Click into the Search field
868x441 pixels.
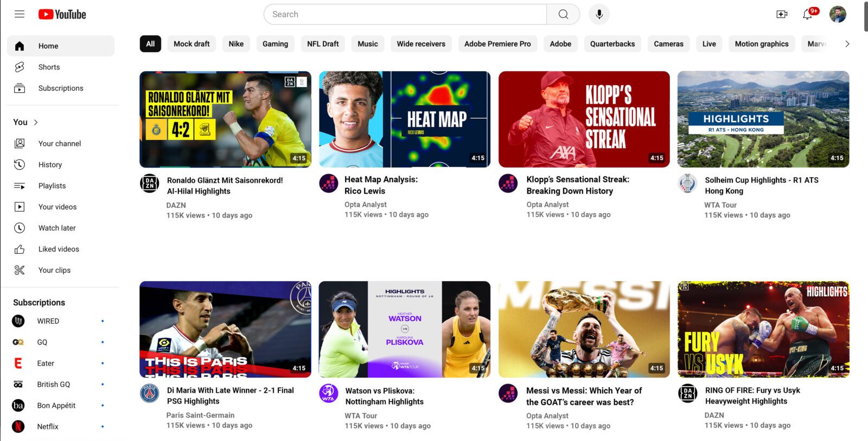(405, 14)
